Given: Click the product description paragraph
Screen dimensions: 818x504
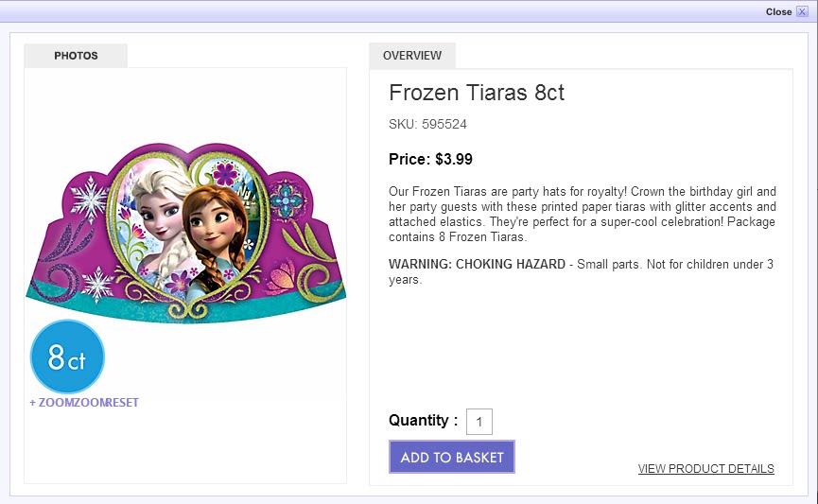Looking at the screenshot, I should point(582,214).
